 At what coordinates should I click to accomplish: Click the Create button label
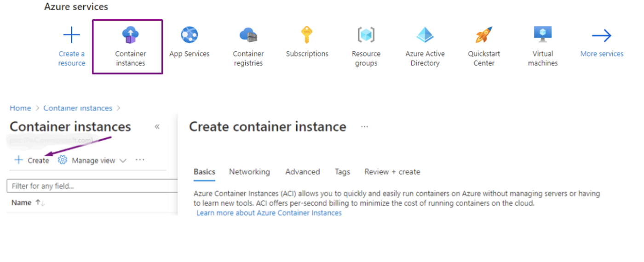(x=38, y=160)
